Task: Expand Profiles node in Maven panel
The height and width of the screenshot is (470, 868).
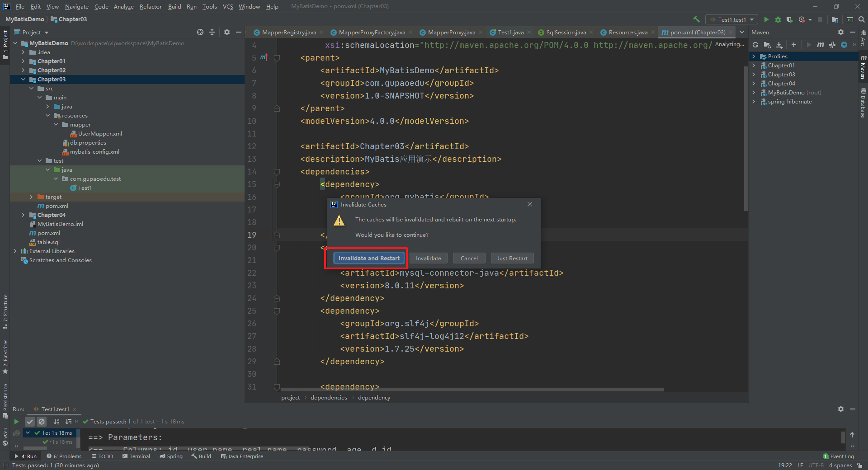Action: point(754,56)
